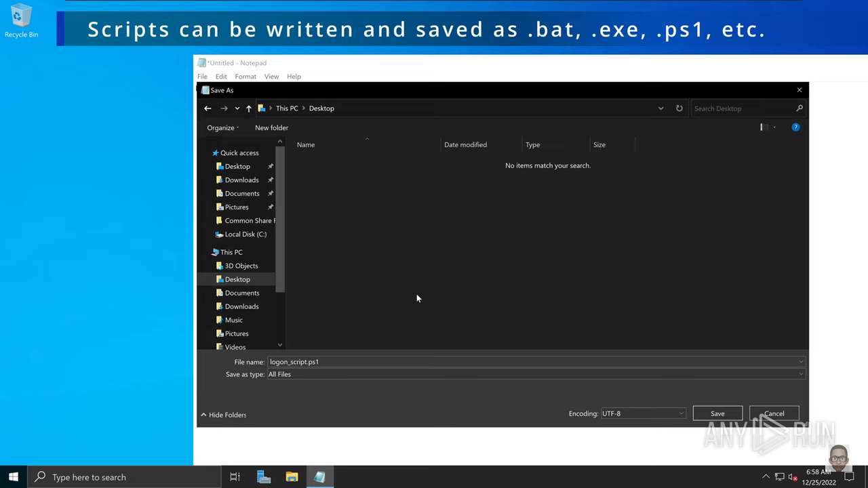Open the 3D Objects folder
The width and height of the screenshot is (868, 488).
(241, 266)
